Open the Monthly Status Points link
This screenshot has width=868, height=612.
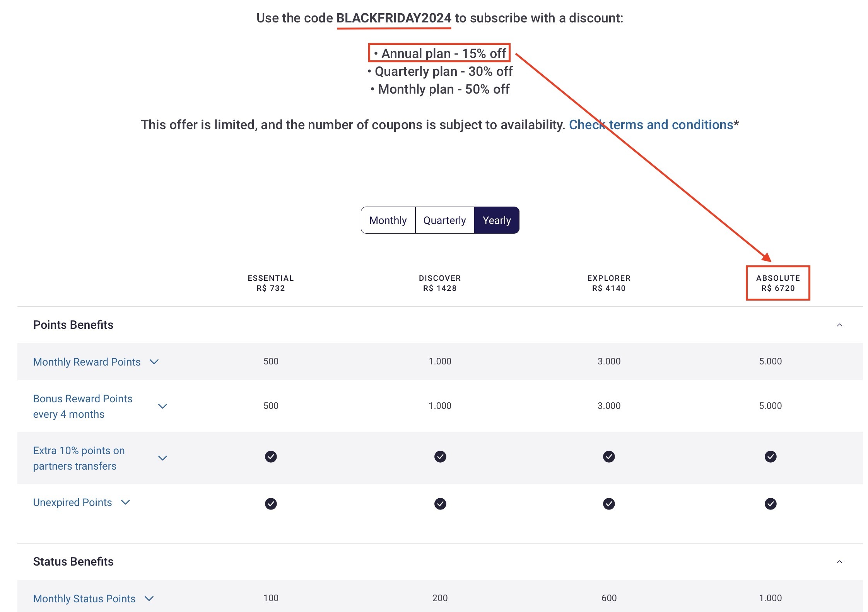[x=84, y=598]
